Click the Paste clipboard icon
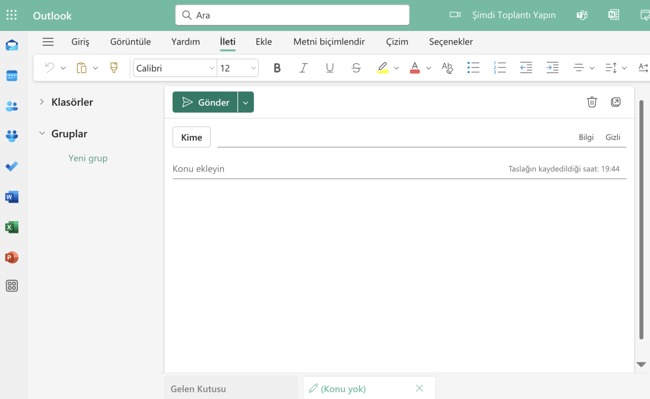This screenshot has height=399, width=650. pos(82,68)
